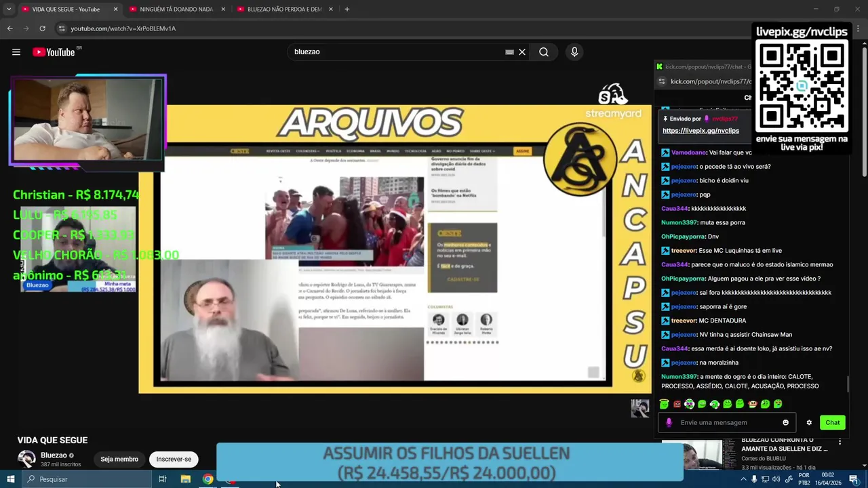Click Caua344's 'kkkkkkkkkkkkkkkk' message

718,209
